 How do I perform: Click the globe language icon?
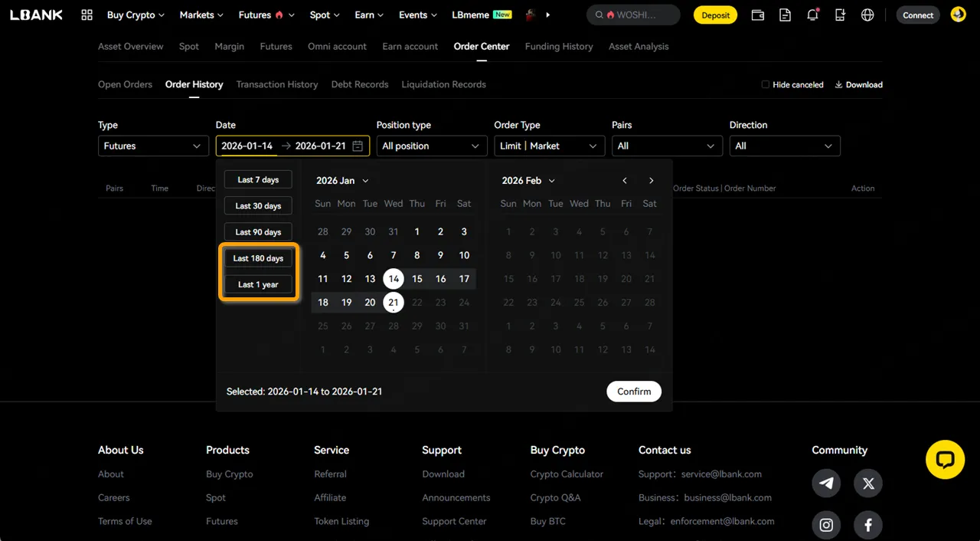coord(867,15)
